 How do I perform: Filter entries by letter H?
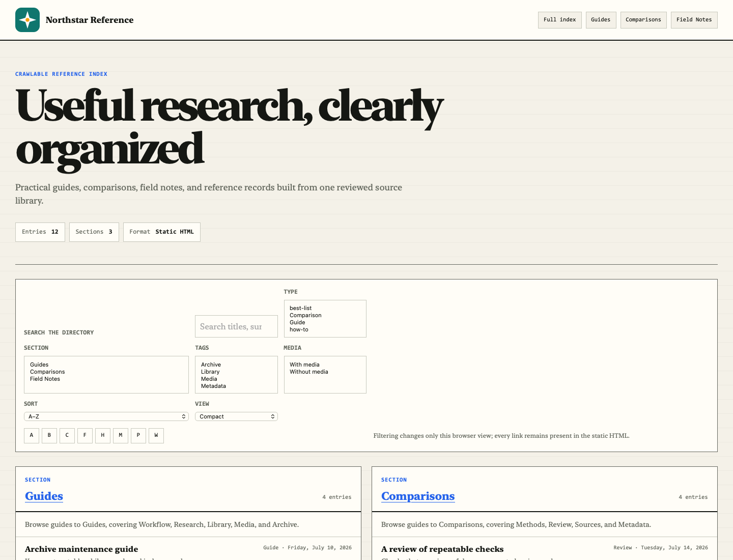point(103,435)
